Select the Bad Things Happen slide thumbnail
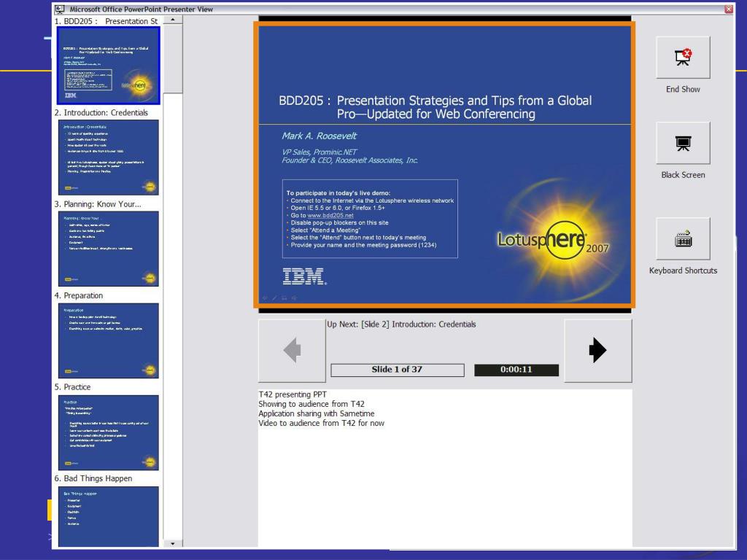The width and height of the screenshot is (747, 560). coord(108,517)
